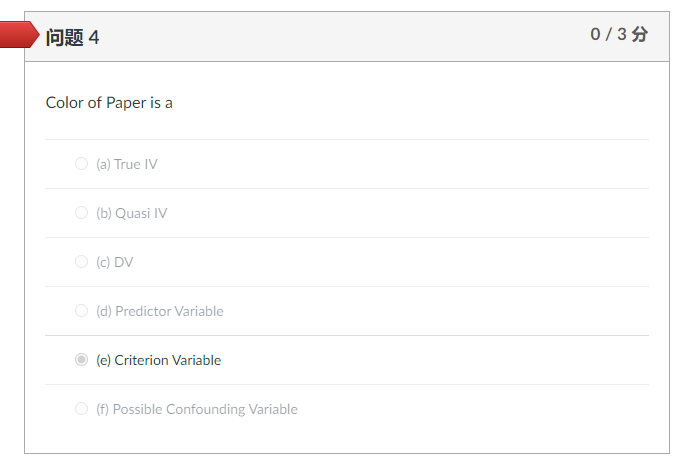The width and height of the screenshot is (698, 460).
Task: Click the 'Quasi IV' answer label text
Action: [x=141, y=213]
